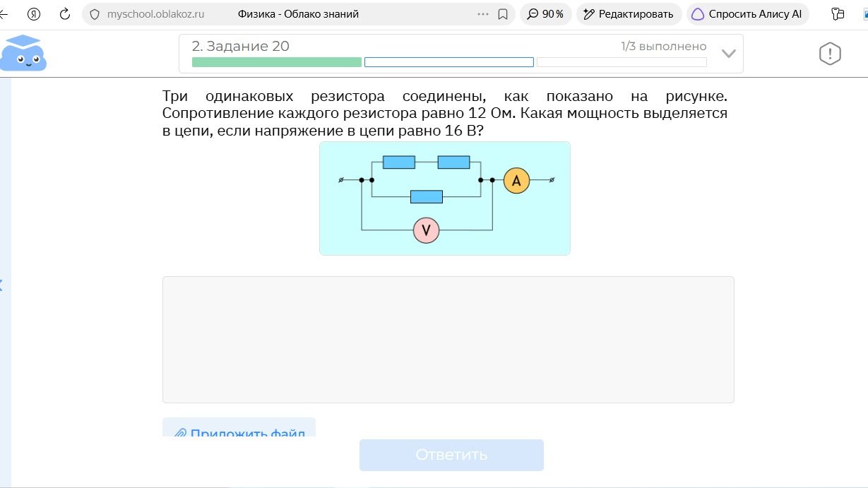Bookmark this page with bookmark icon

coord(503,14)
